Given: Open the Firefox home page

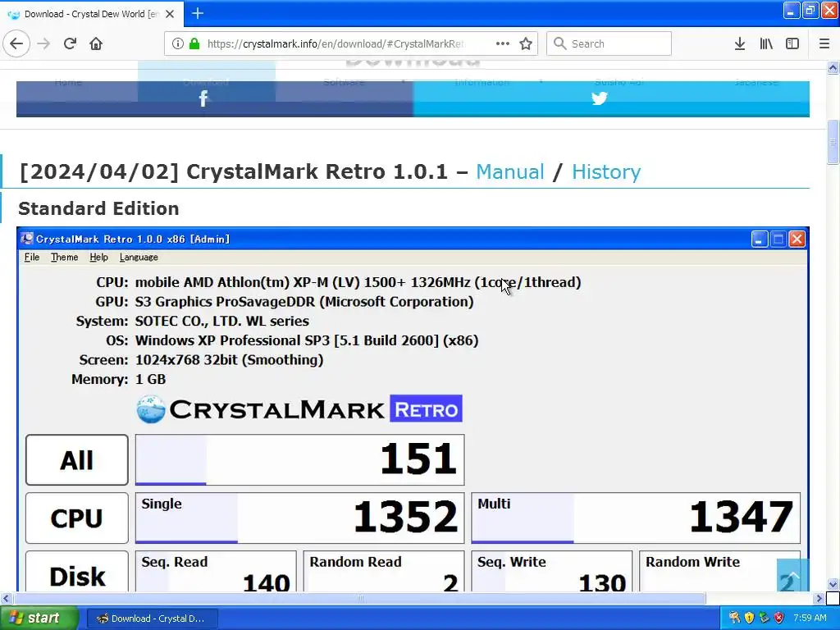Looking at the screenshot, I should point(96,43).
